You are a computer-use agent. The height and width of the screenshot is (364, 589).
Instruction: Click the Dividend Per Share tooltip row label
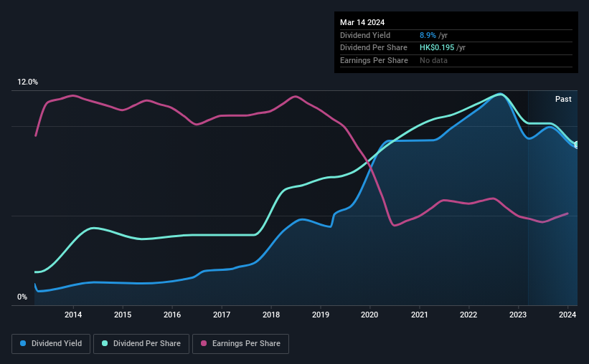373,48
